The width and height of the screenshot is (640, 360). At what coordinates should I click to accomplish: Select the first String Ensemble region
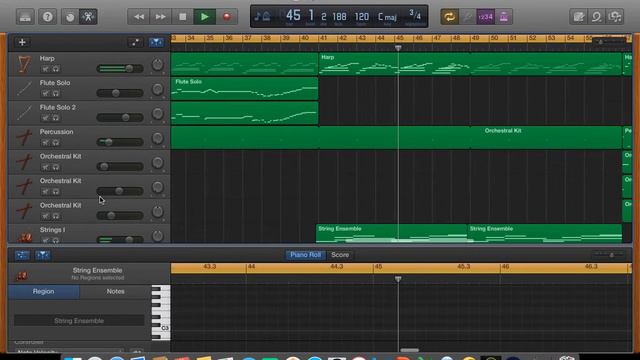click(x=391, y=233)
